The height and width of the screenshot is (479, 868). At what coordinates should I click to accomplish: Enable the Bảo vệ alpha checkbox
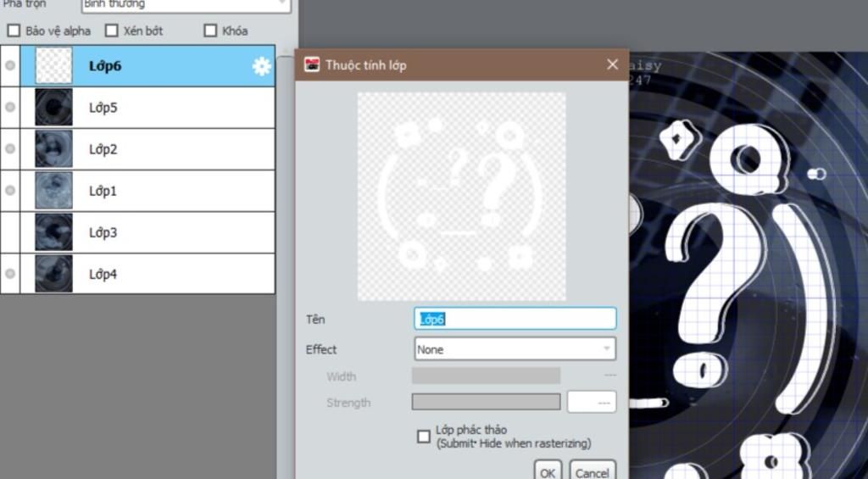pyautogui.click(x=14, y=31)
